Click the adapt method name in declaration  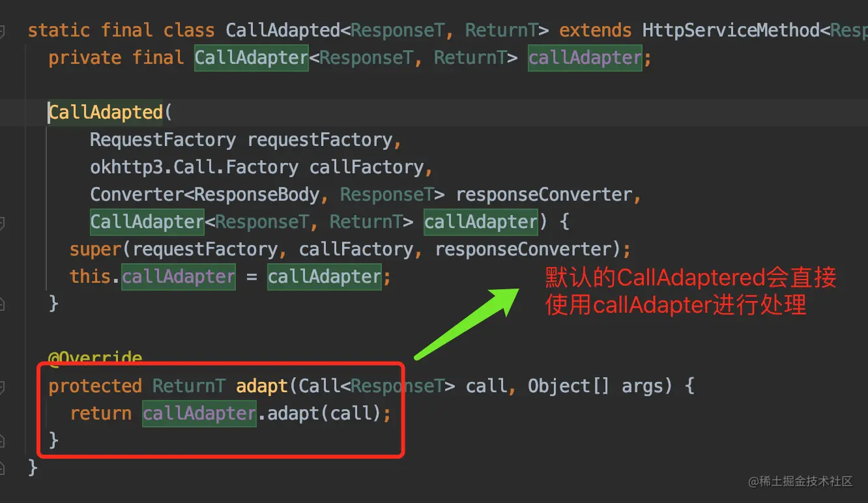click(x=262, y=386)
